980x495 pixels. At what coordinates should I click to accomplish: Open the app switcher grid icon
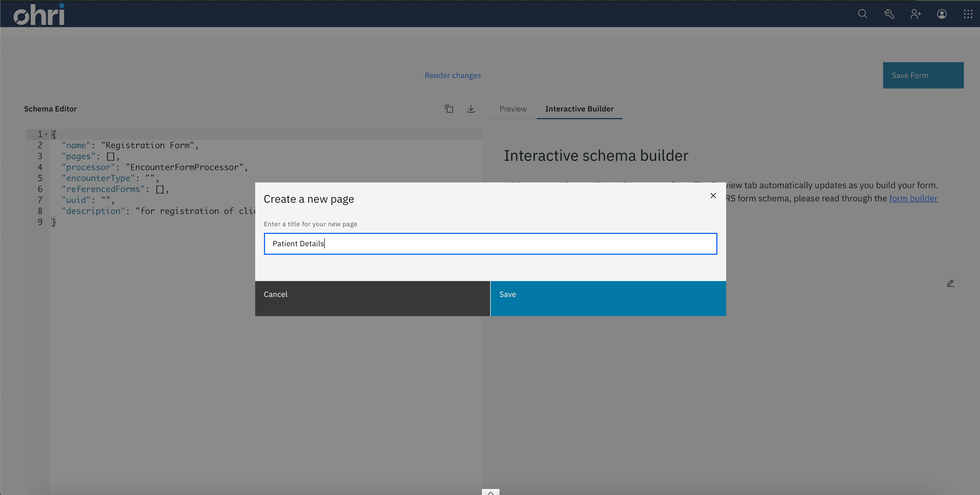pyautogui.click(x=968, y=14)
